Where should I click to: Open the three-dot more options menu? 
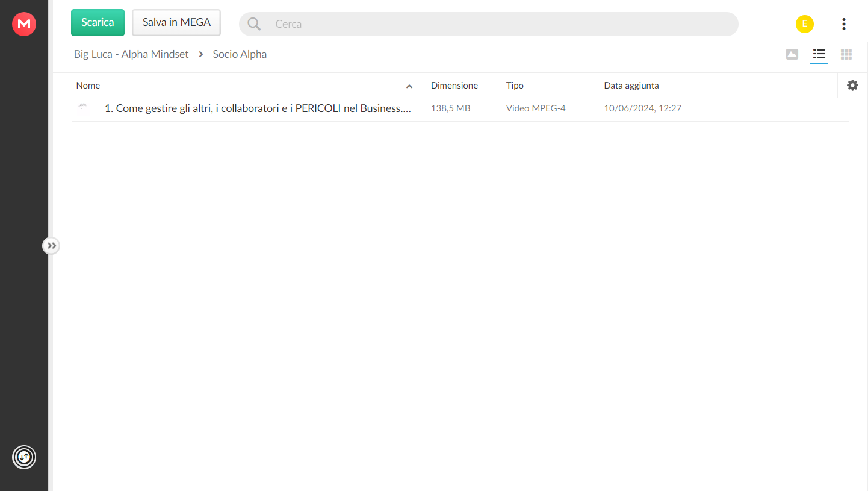tap(844, 24)
